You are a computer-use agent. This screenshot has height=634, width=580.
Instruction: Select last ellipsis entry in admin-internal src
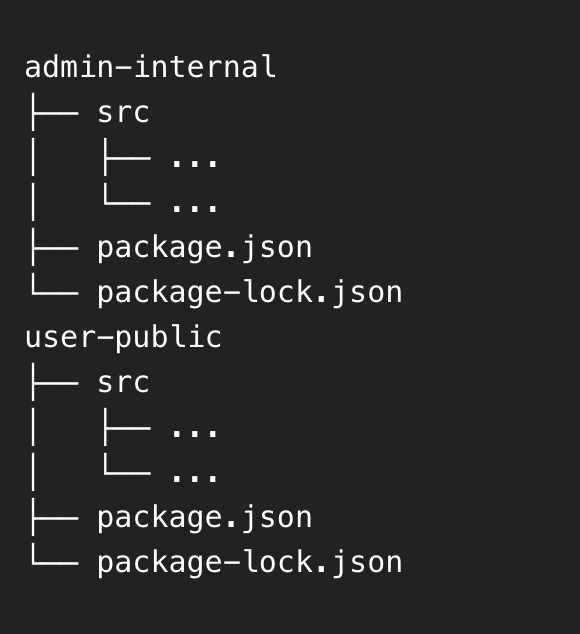coord(195,207)
